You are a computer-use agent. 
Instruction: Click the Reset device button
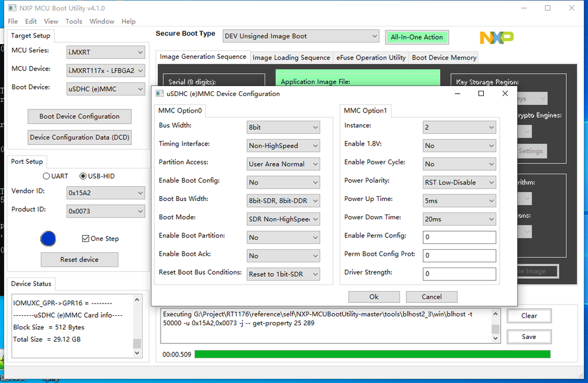tap(79, 260)
